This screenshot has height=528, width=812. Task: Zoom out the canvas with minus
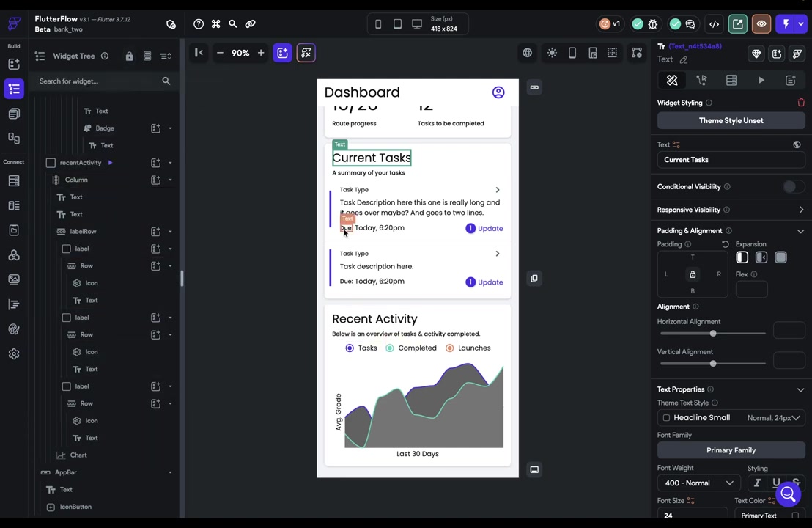220,53
